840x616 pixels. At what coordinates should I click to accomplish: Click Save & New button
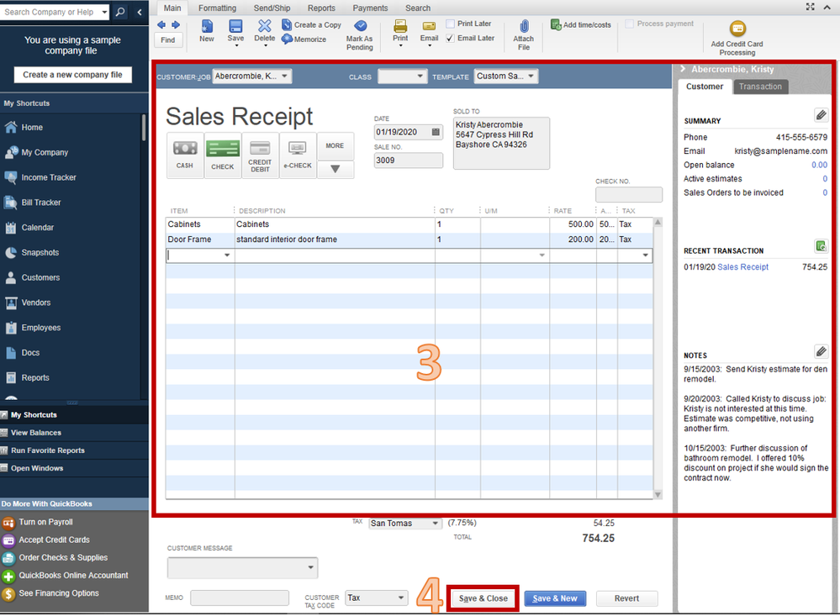[x=555, y=598]
